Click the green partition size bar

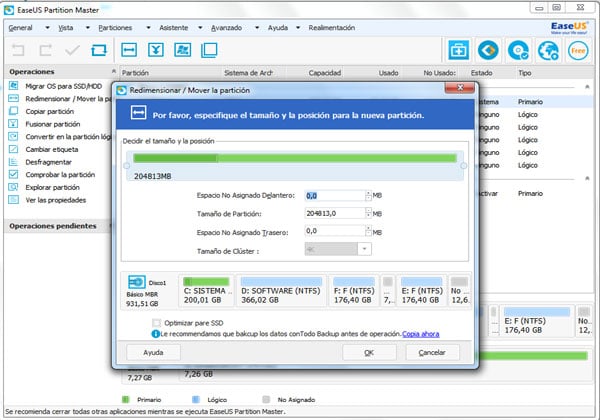(295, 158)
